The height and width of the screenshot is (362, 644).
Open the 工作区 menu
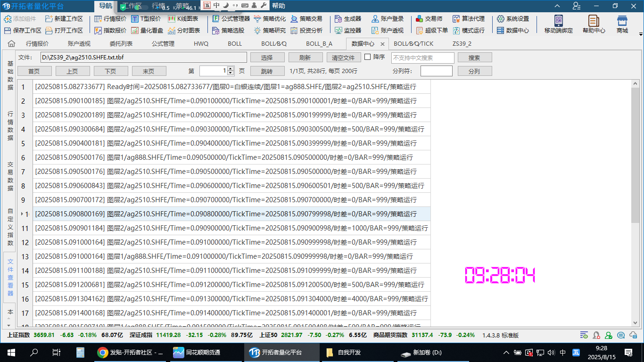(132, 6)
